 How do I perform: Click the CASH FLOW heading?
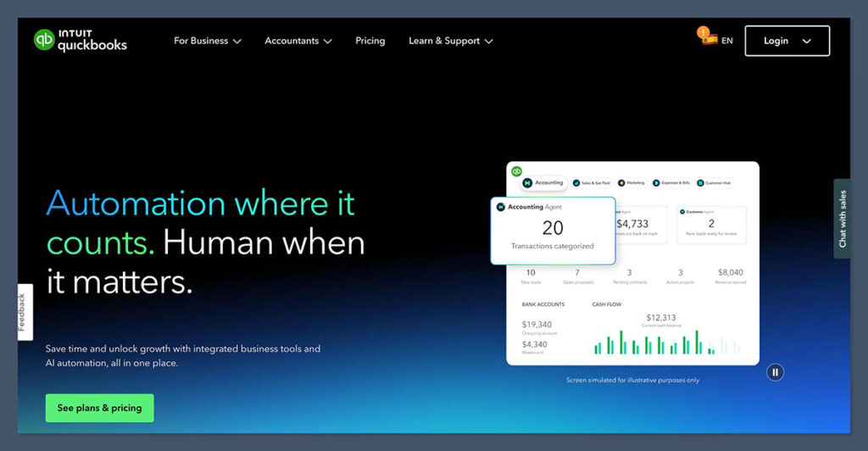(607, 304)
